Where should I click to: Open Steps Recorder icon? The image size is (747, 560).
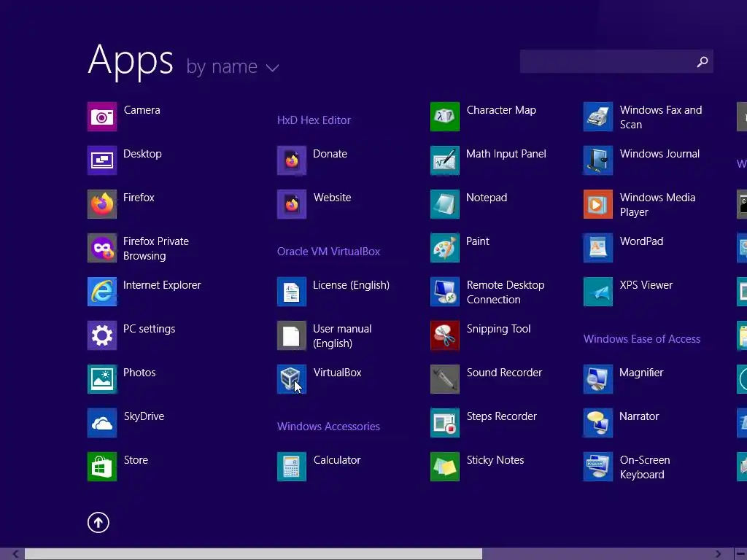(x=445, y=424)
